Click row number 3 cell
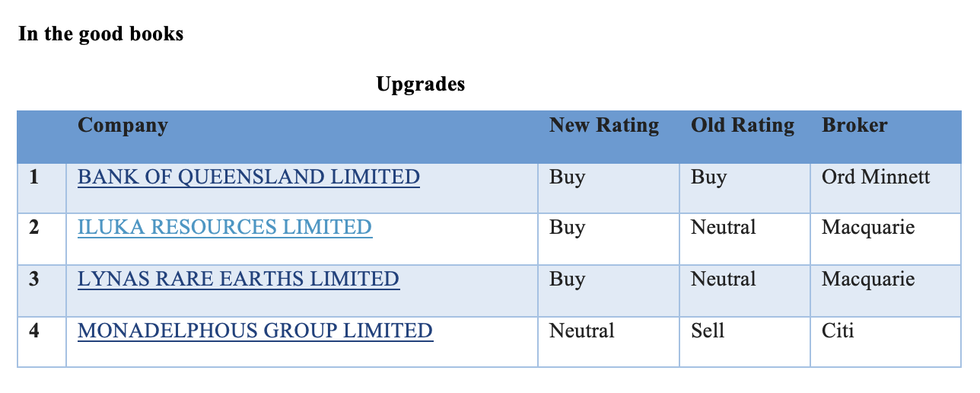Screen dimensions: 980x393 point(34,280)
